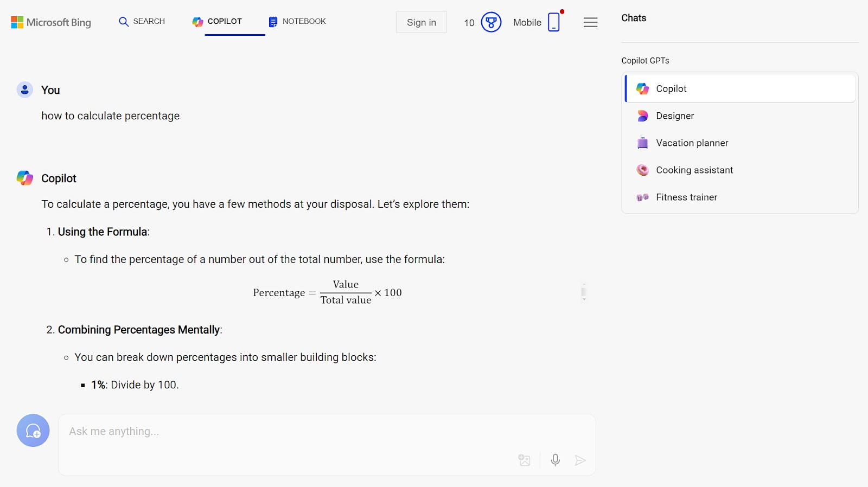868x487 pixels.
Task: Click the formula box scrollbar
Action: pyautogui.click(x=584, y=292)
